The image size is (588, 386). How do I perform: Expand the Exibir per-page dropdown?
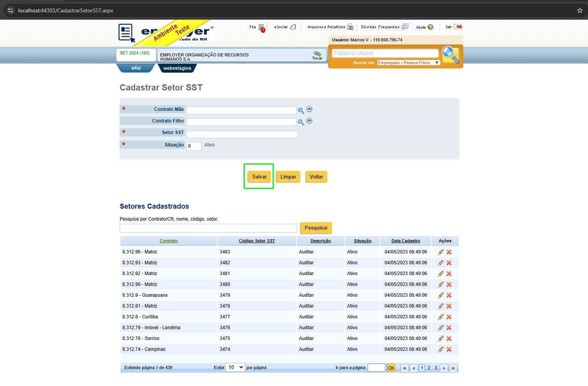[236, 367]
